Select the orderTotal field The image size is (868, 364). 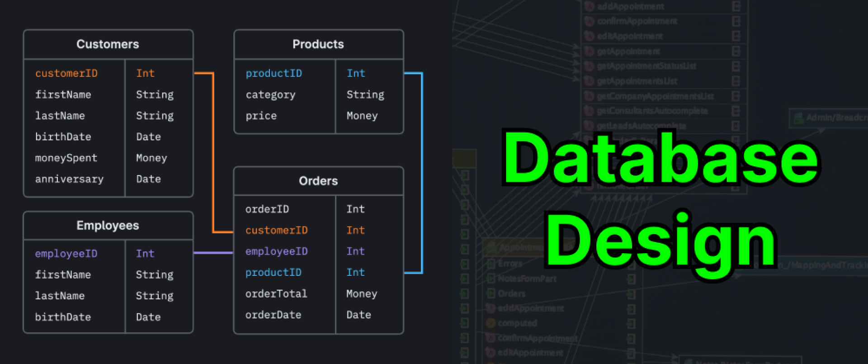[276, 294]
